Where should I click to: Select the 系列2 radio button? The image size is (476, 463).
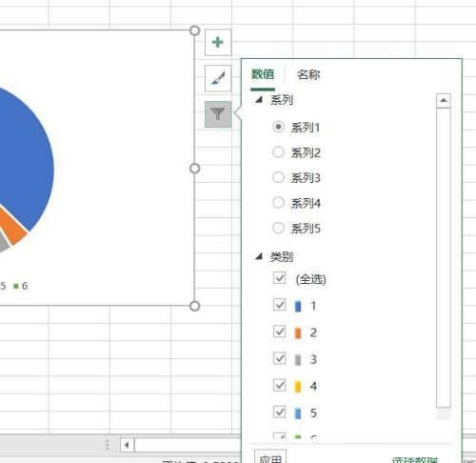click(278, 152)
